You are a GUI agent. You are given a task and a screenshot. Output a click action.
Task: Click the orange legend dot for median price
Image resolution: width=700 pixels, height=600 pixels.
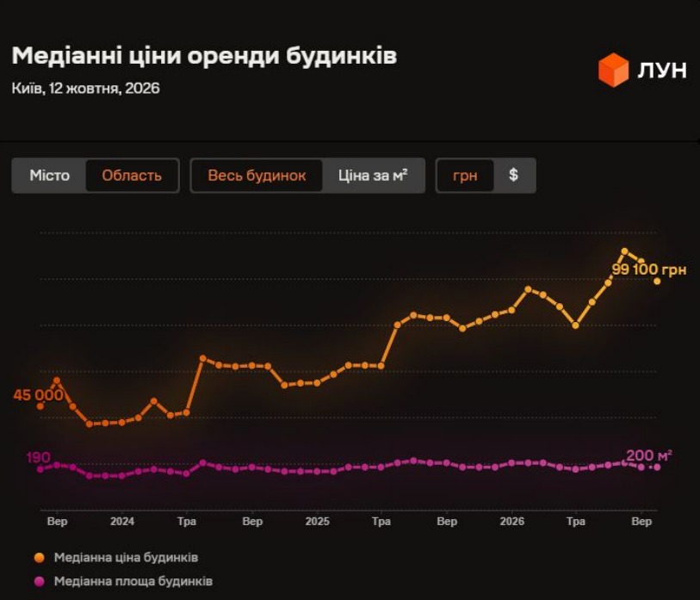[x=40, y=558]
